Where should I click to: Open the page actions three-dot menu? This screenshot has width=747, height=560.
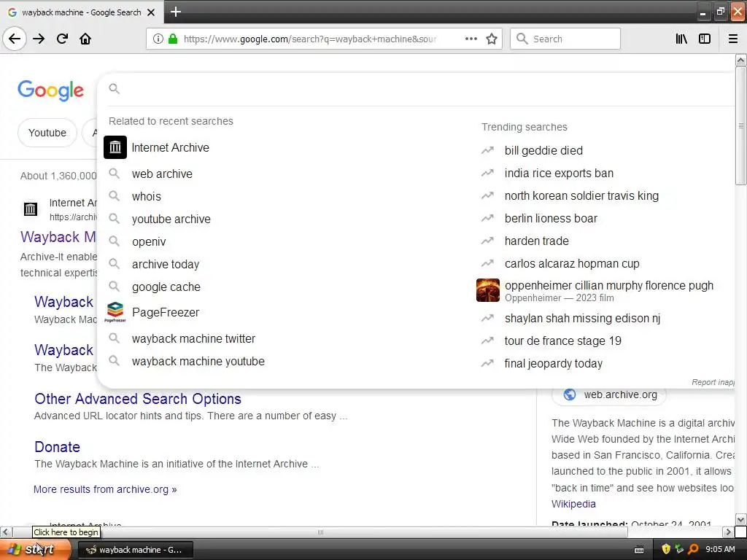coord(471,39)
